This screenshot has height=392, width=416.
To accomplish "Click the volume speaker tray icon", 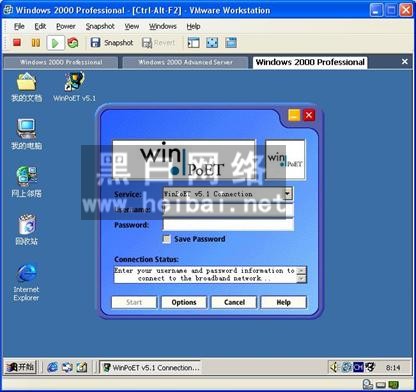I will [334, 367].
